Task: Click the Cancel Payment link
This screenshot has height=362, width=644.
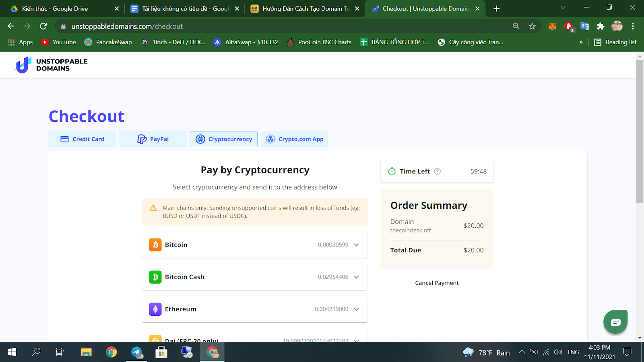Action: [x=437, y=283]
